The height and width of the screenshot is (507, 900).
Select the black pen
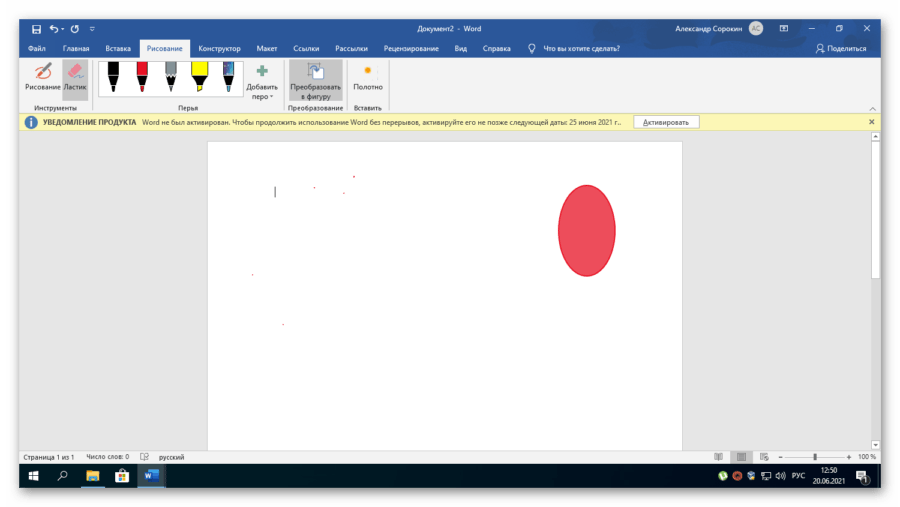[113, 77]
